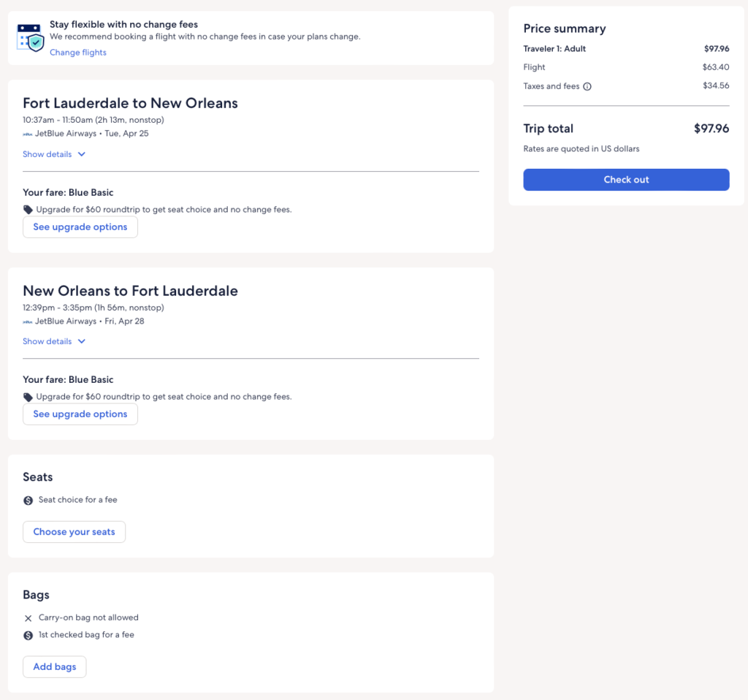
Task: Click the info icon beside Taxes and fees
Action: point(587,86)
